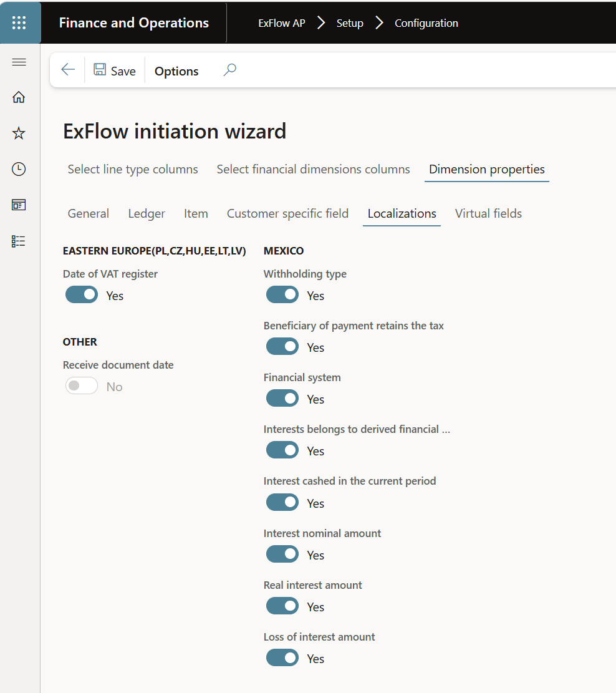Open Workspaces icon in sidebar
The image size is (616, 693).
point(19,205)
